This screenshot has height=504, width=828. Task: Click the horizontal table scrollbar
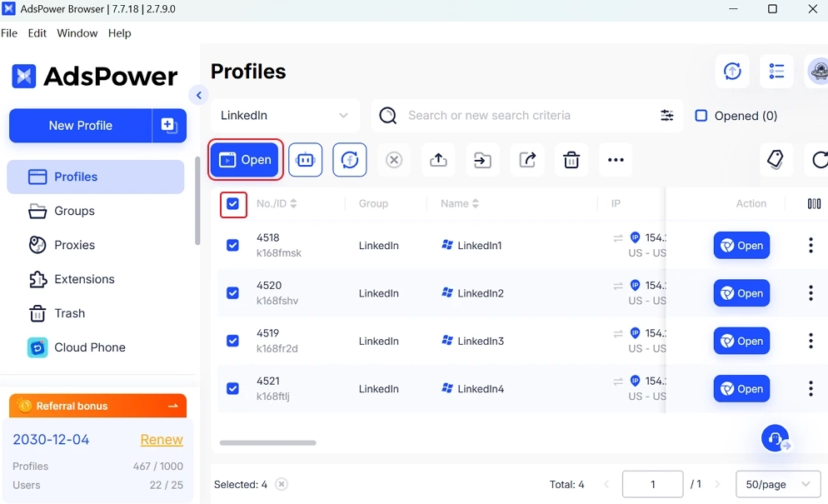[x=267, y=442]
